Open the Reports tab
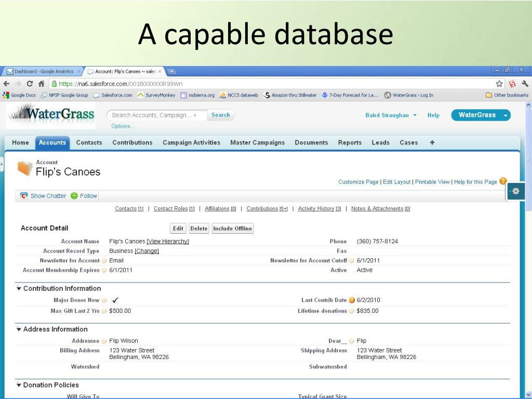The image size is (532, 399). 350,142
